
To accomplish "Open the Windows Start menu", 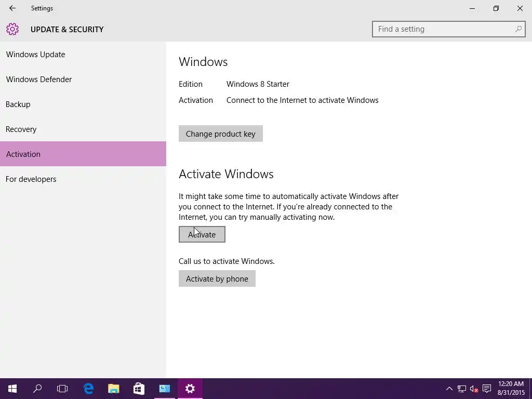I will [x=12, y=389].
